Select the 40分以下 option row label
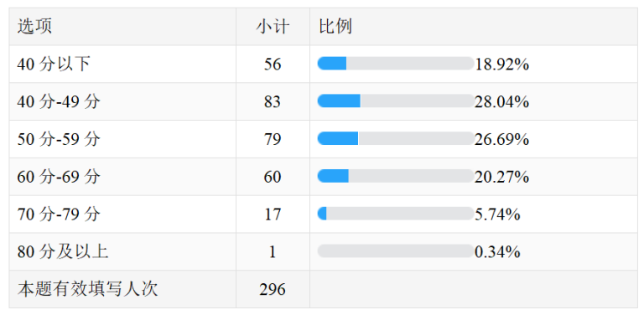Screen dimensions: 644x315 54,65
